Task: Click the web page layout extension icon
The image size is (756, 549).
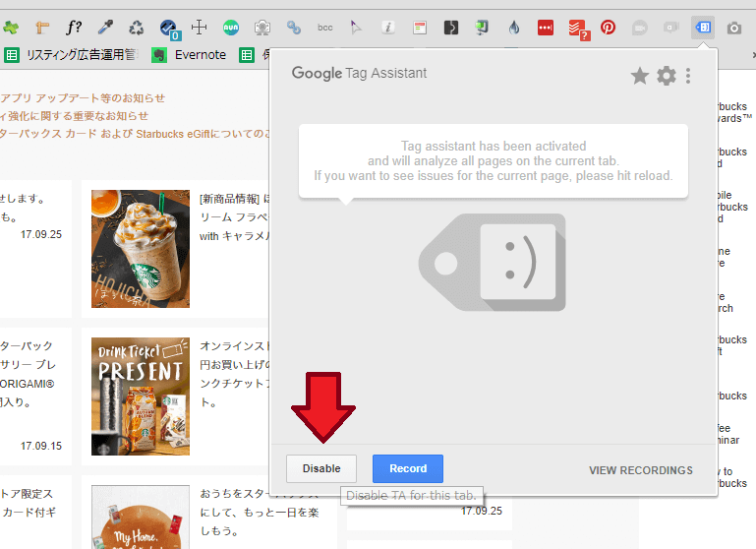Action: pos(420,28)
